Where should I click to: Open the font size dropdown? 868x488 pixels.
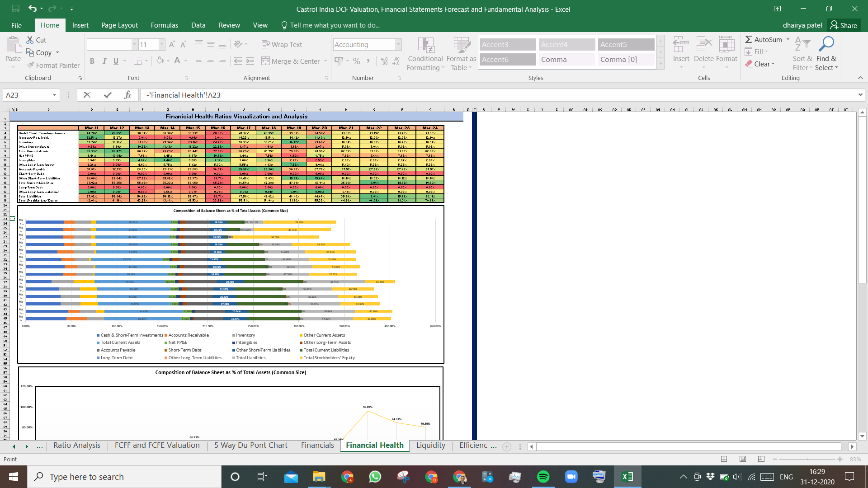pyautogui.click(x=162, y=44)
